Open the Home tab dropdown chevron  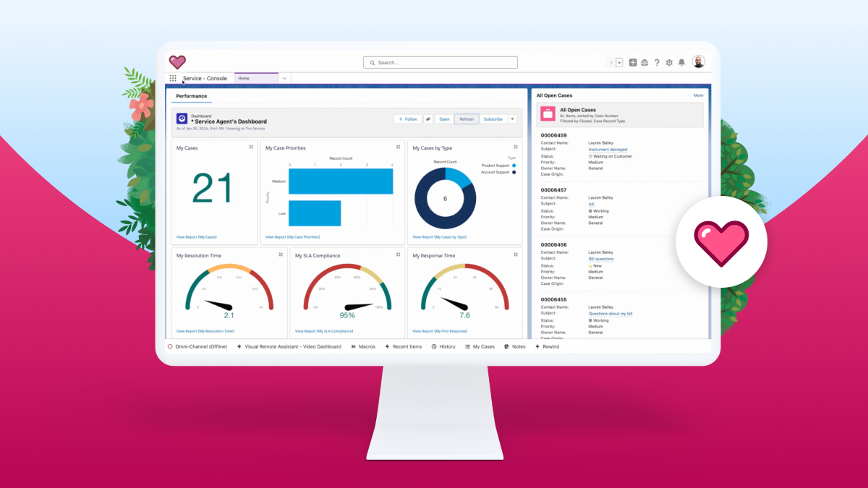point(284,77)
